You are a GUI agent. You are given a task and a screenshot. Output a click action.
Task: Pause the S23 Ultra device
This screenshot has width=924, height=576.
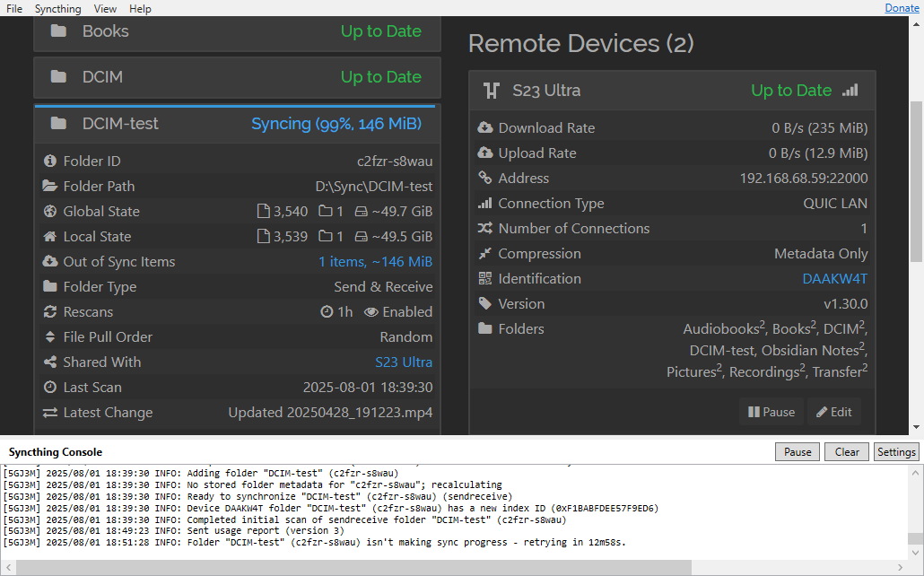[771, 412]
